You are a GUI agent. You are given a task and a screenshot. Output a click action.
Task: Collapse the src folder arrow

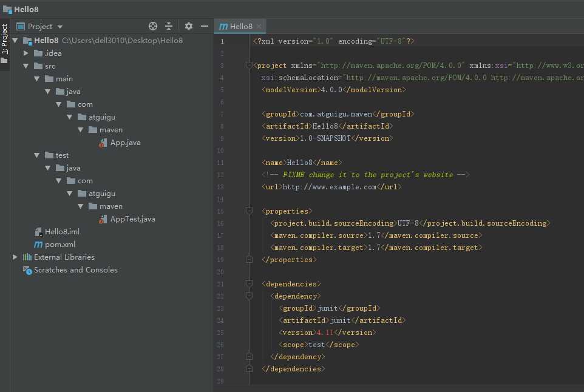26,66
